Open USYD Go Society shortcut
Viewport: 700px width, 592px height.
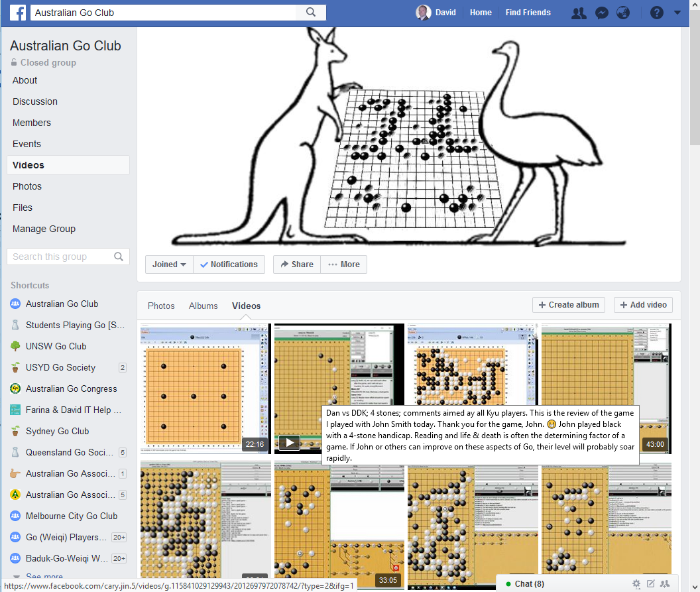tap(60, 367)
